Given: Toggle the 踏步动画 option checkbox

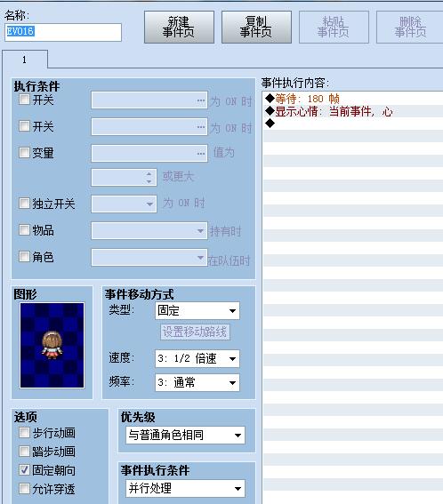Looking at the screenshot, I should point(24,452).
